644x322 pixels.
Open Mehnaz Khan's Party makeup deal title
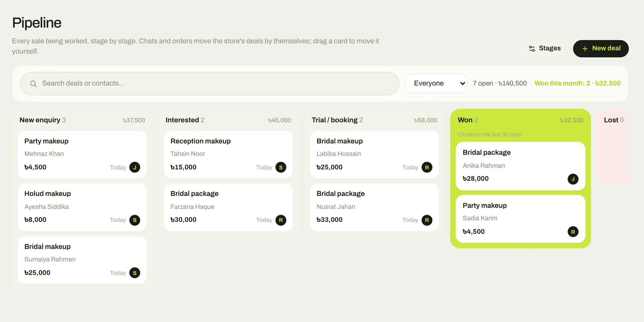46,141
